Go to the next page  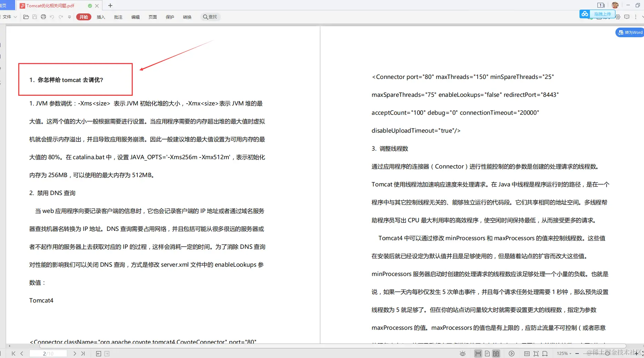click(75, 354)
